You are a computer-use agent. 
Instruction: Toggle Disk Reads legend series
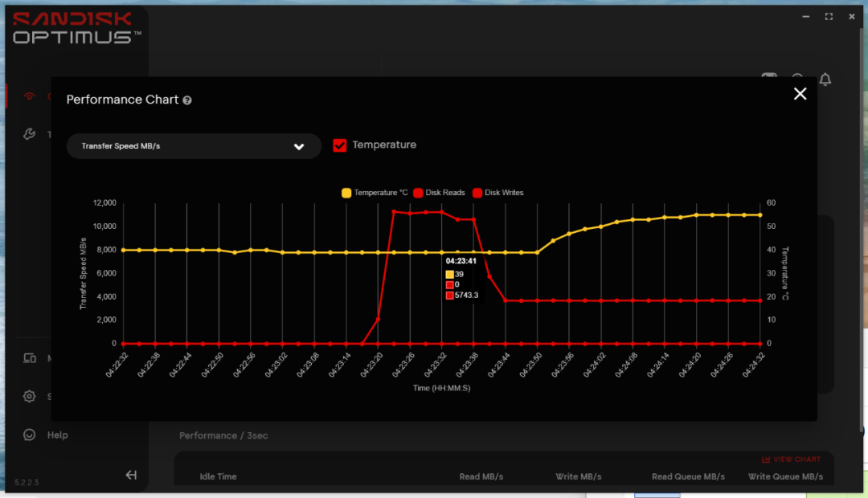pos(440,193)
